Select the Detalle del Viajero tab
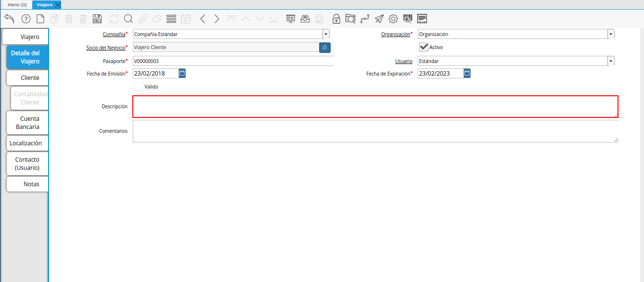 click(27, 57)
